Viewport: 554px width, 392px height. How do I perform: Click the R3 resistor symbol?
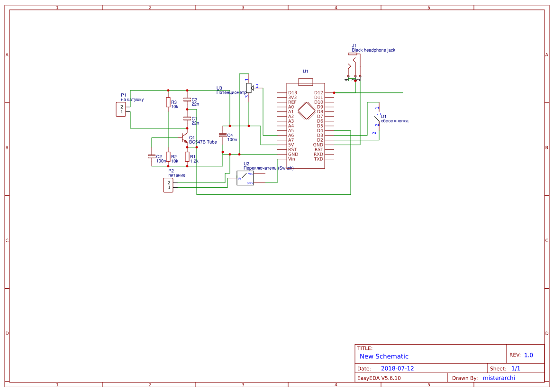168,102
